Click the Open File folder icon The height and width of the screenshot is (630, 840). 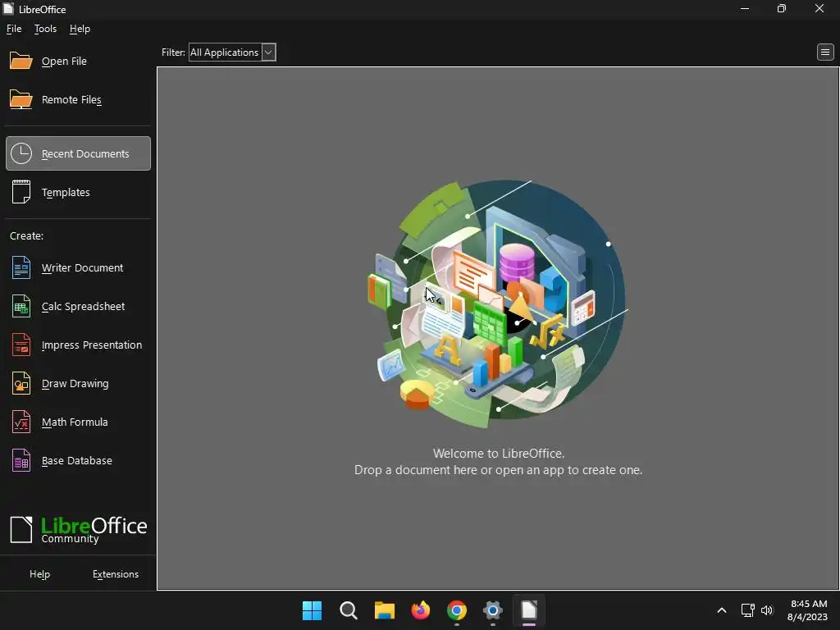pyautogui.click(x=21, y=61)
